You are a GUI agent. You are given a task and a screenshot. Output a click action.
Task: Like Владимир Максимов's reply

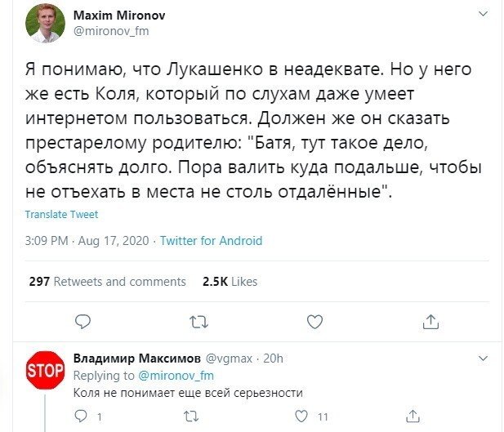click(301, 416)
